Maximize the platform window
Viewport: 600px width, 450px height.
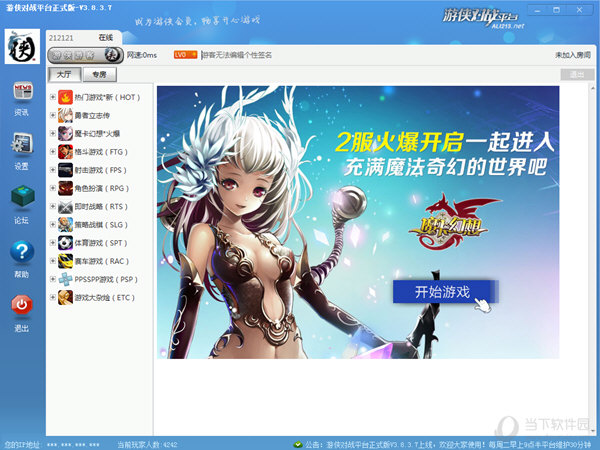557,10
